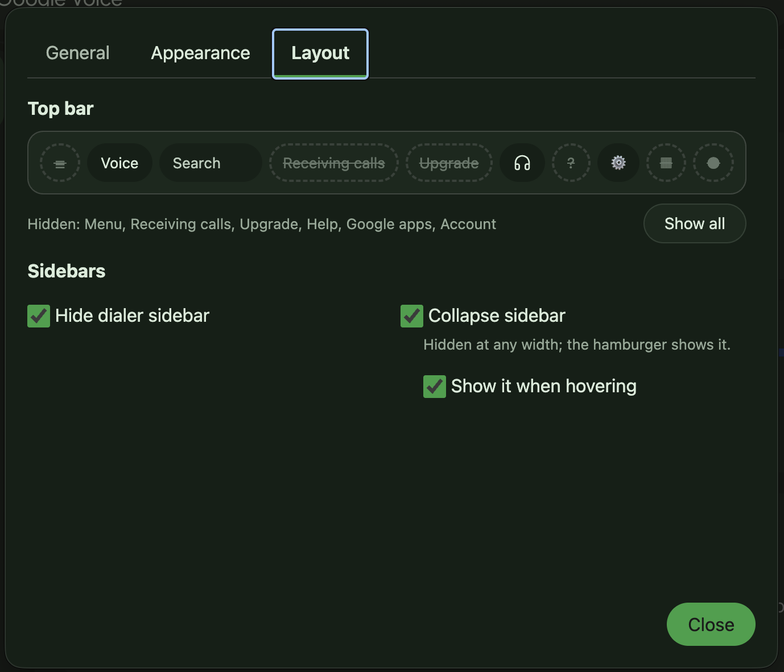
Task: Toggle the Account circle chip
Action: (713, 163)
